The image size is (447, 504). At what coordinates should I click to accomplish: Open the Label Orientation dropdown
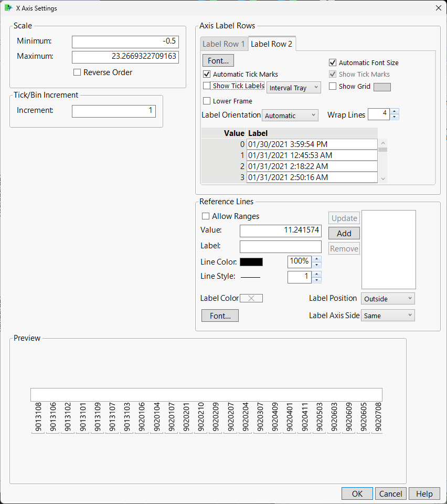[x=290, y=115]
